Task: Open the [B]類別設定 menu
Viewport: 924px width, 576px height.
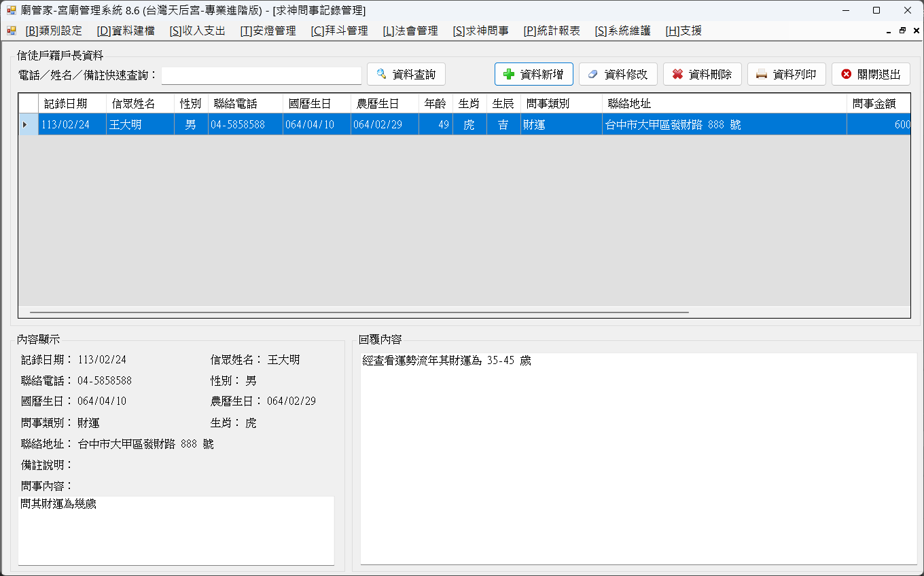Action: [x=53, y=31]
